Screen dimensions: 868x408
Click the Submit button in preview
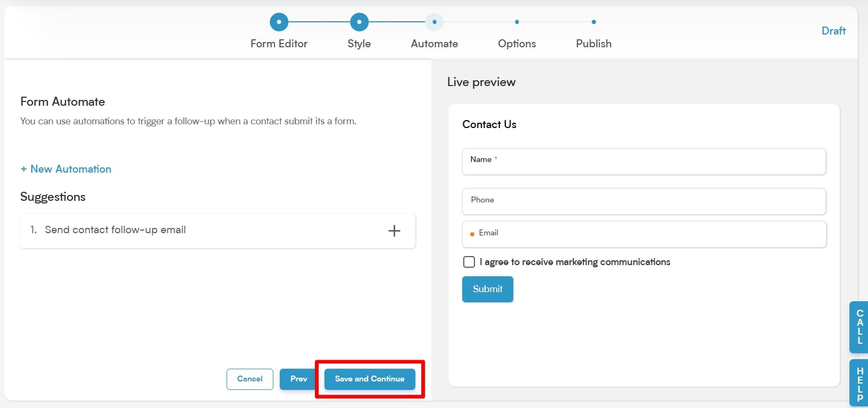488,289
